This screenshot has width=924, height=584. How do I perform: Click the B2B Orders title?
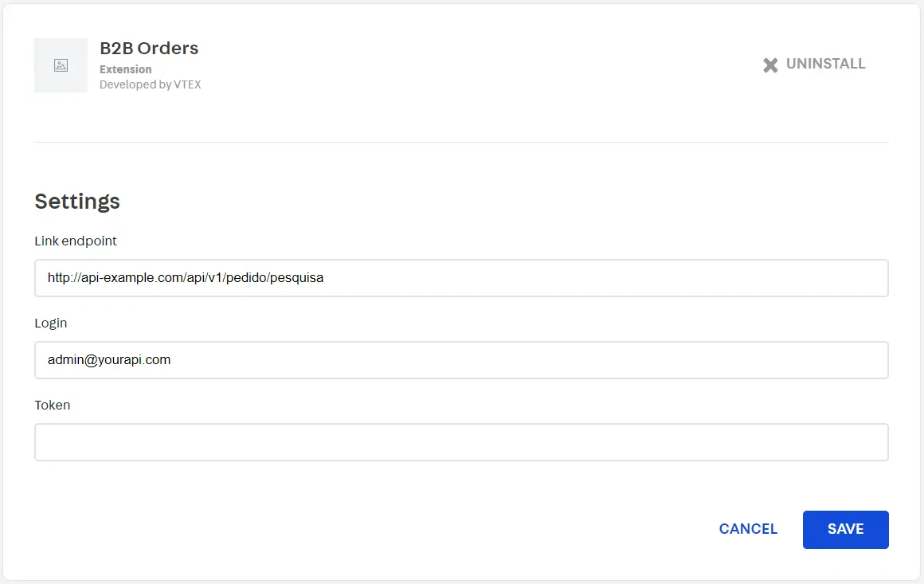pos(149,48)
